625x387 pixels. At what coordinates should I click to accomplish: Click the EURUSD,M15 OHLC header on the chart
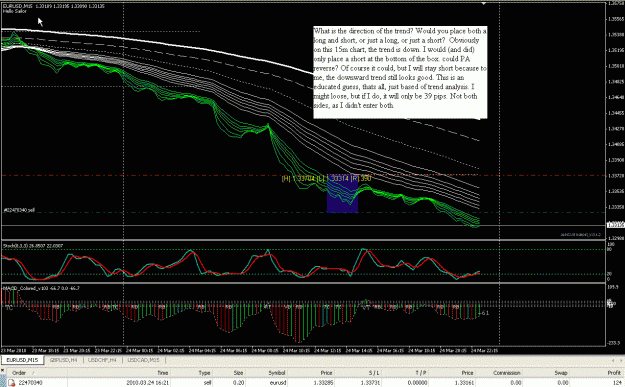(x=53, y=6)
